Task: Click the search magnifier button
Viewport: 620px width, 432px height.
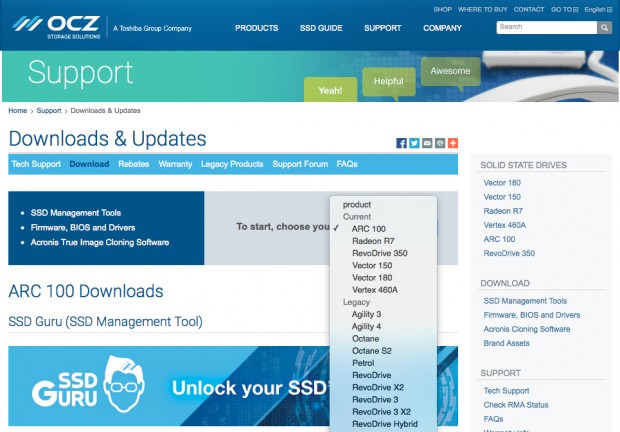Action: tap(604, 27)
